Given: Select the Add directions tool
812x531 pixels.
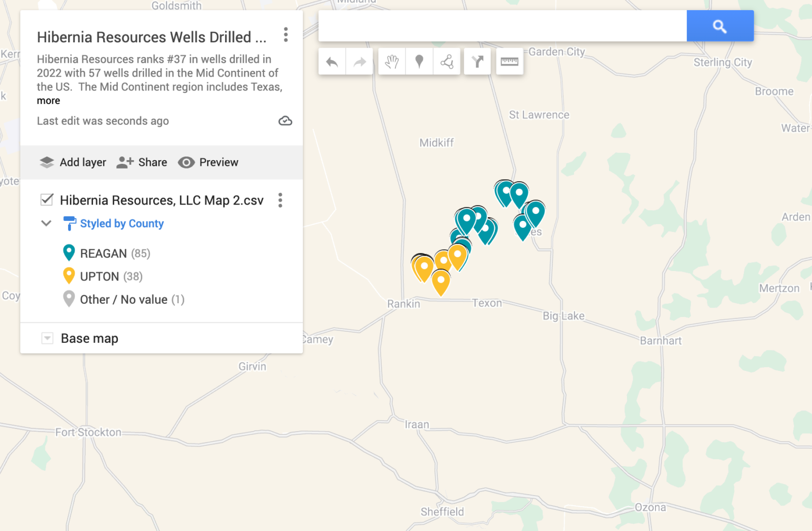Looking at the screenshot, I should tap(477, 62).
